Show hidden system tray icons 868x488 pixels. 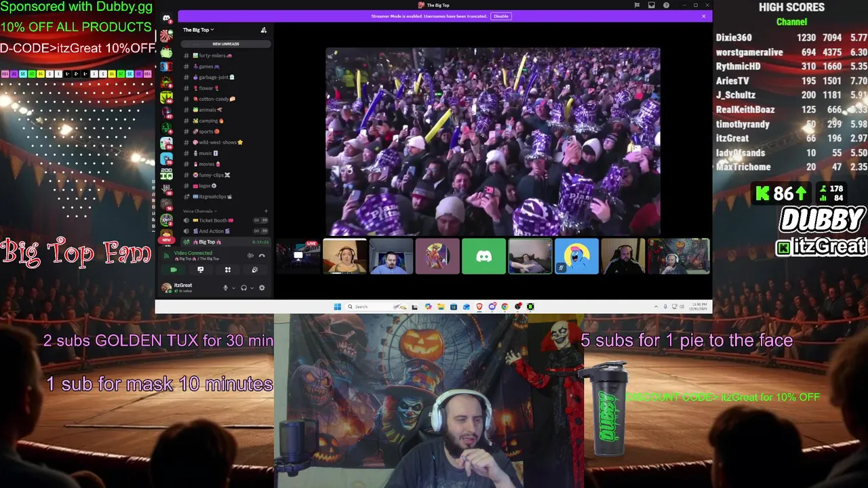click(x=656, y=306)
